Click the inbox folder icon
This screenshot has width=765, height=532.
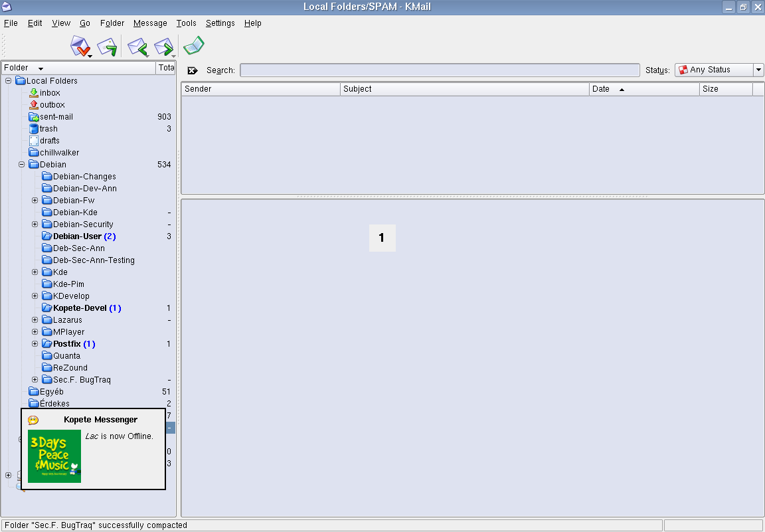[x=34, y=93]
